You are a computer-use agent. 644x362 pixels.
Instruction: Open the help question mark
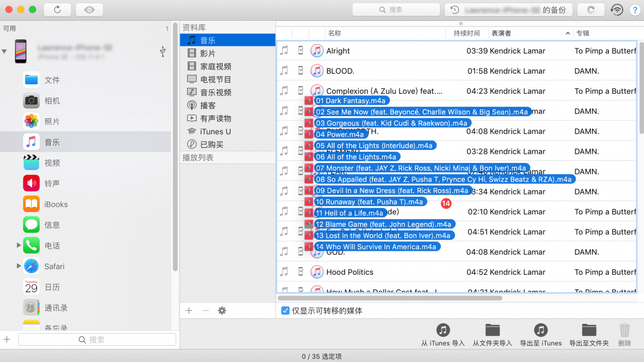tap(635, 10)
